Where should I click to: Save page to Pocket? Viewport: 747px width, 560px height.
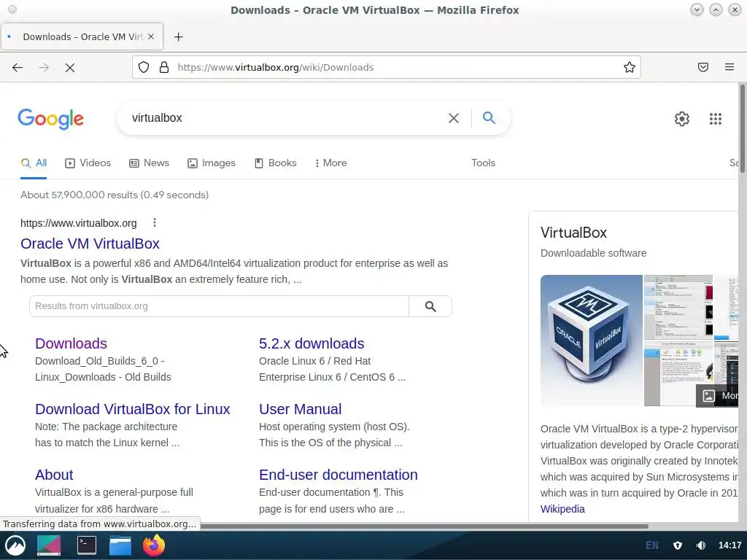point(703,67)
